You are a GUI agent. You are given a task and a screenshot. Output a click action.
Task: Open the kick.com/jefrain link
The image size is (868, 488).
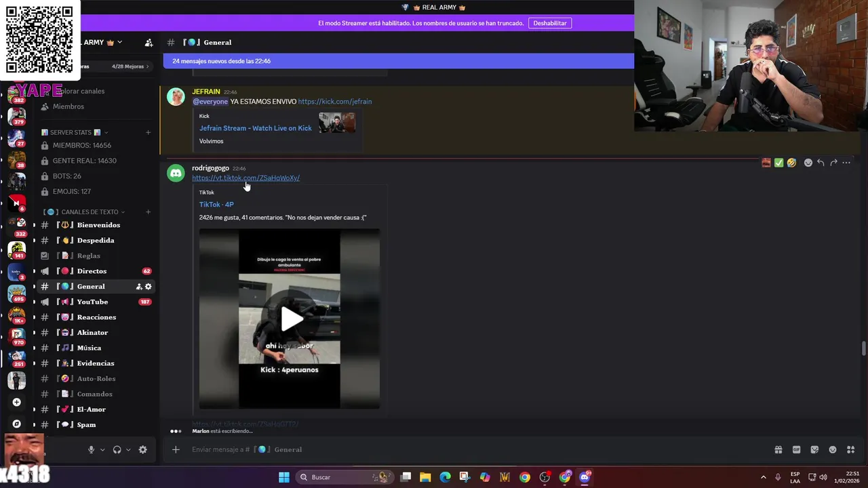pyautogui.click(x=335, y=102)
